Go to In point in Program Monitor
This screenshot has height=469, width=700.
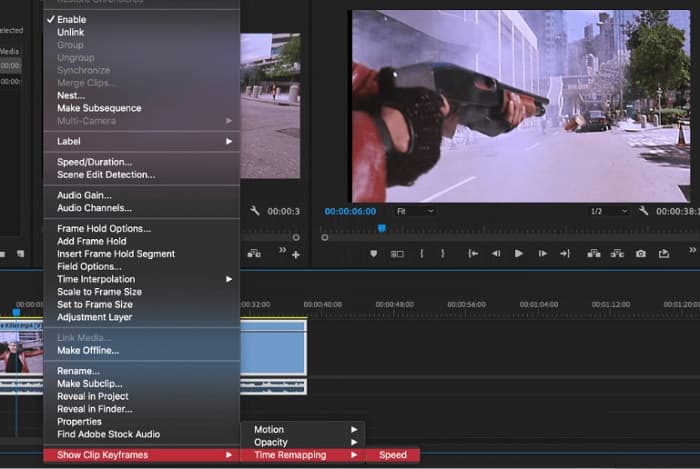(473, 253)
